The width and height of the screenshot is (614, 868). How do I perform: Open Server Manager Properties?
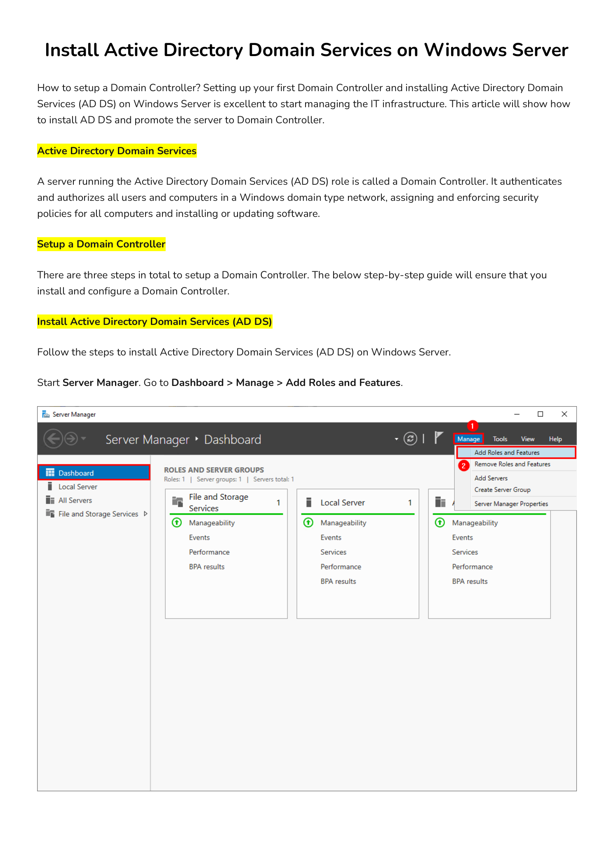(x=511, y=504)
